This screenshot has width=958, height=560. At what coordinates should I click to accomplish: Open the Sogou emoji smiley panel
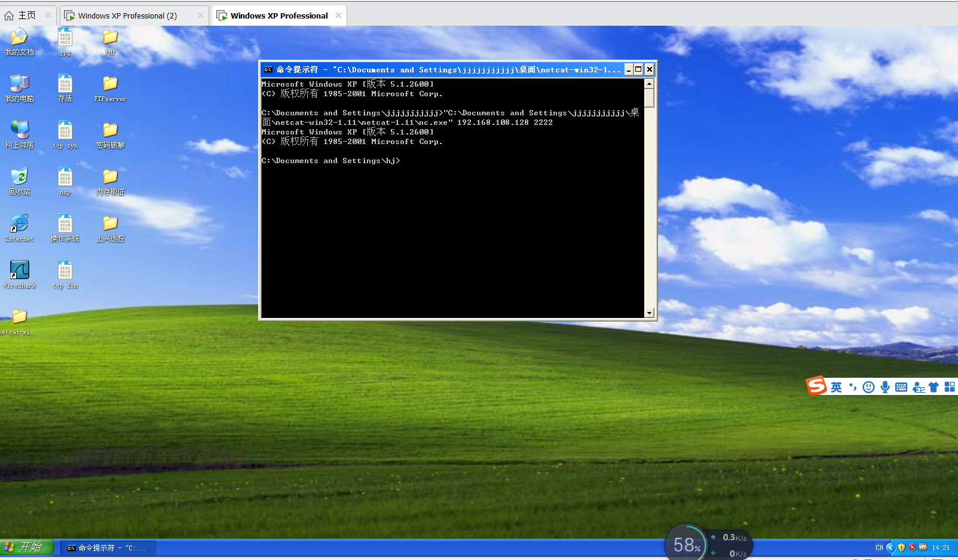[868, 387]
